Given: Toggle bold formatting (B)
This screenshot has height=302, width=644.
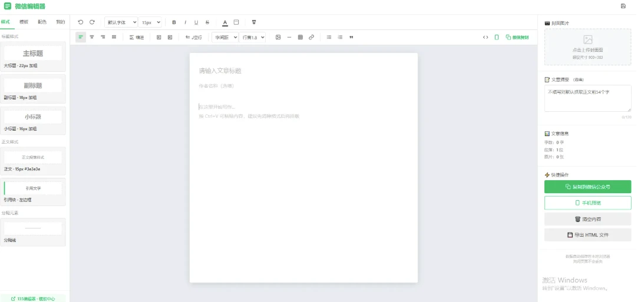Looking at the screenshot, I should [x=174, y=22].
